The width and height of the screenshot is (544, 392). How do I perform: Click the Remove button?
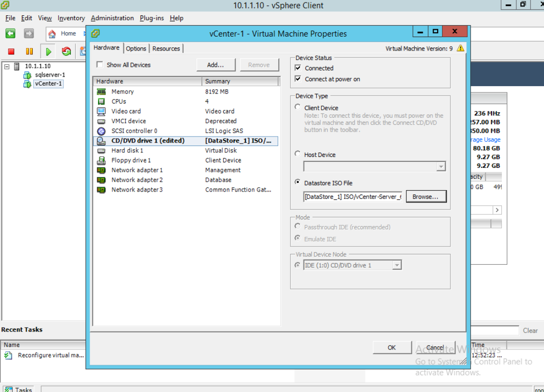(x=259, y=65)
